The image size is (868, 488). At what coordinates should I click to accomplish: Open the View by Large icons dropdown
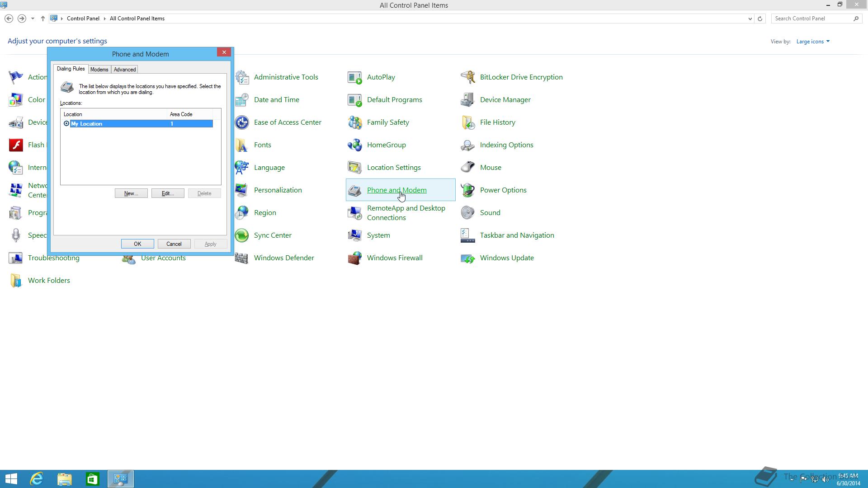pyautogui.click(x=813, y=42)
